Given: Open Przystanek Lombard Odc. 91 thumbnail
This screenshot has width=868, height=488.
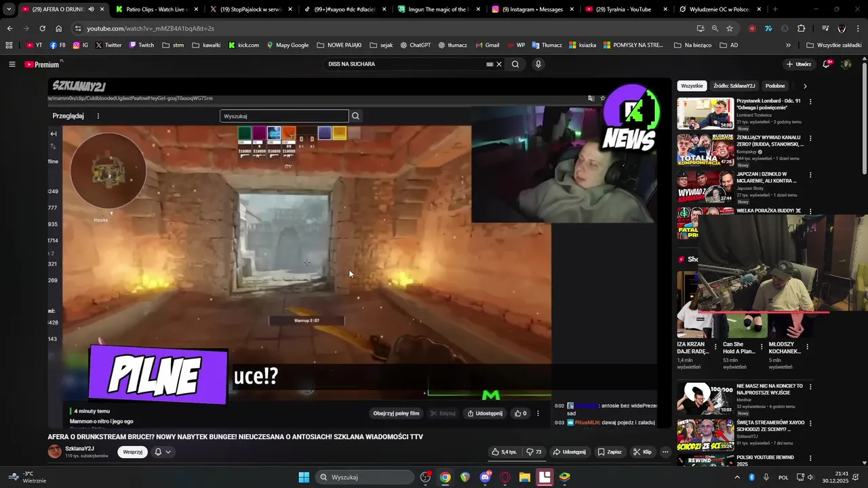Looking at the screenshot, I should click(x=705, y=113).
